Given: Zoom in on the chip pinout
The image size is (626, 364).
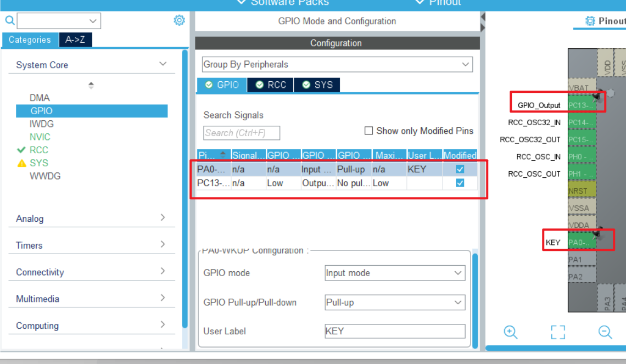Looking at the screenshot, I should pos(510,332).
